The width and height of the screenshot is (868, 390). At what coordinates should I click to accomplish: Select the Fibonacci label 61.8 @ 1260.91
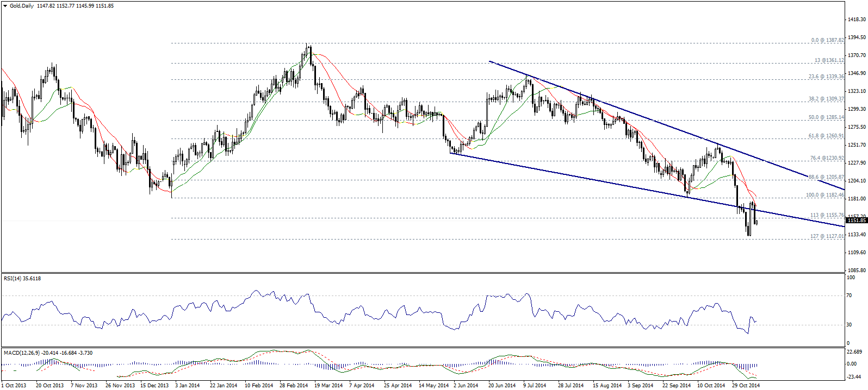826,136
